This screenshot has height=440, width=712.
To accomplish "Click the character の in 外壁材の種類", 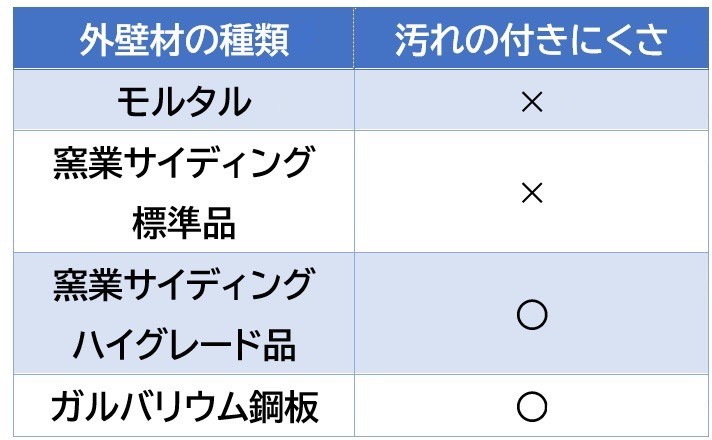I will pos(203,40).
